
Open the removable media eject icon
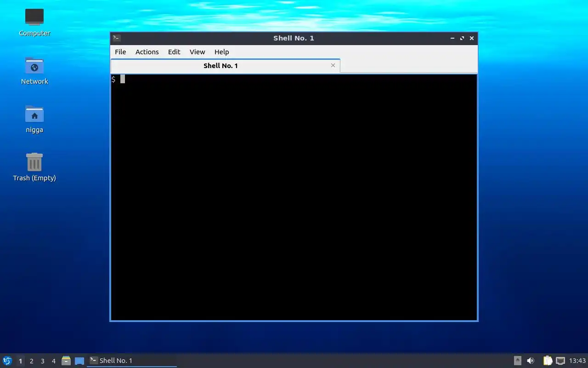[518, 361]
